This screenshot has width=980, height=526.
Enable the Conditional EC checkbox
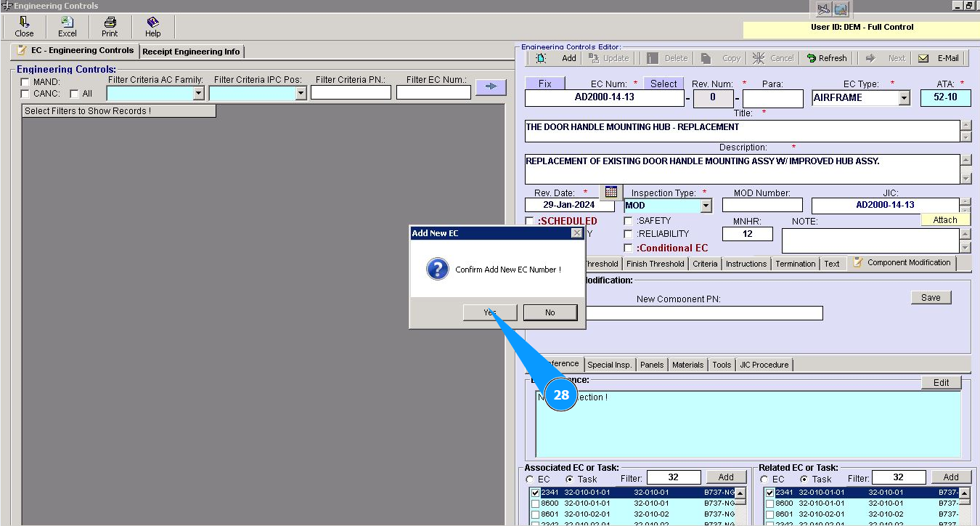tap(629, 248)
